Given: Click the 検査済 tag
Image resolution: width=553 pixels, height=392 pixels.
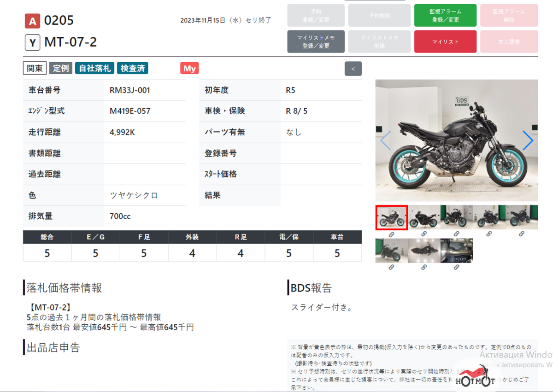Looking at the screenshot, I should click(133, 68).
